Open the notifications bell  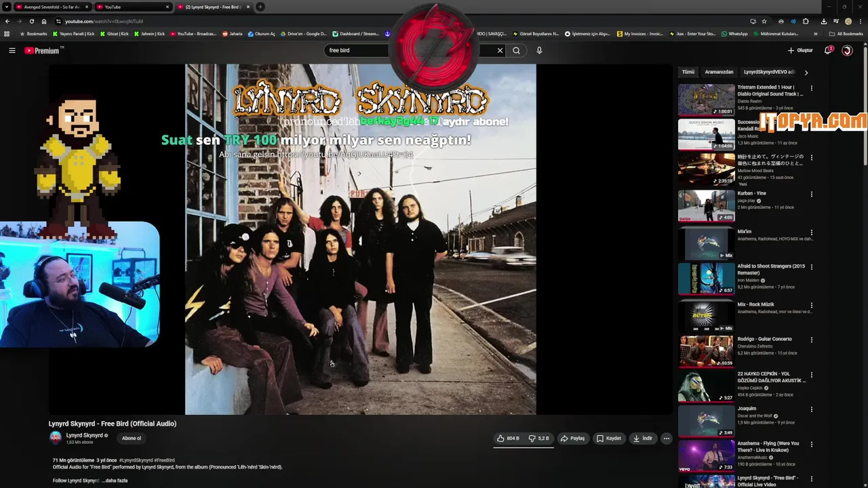tap(828, 50)
